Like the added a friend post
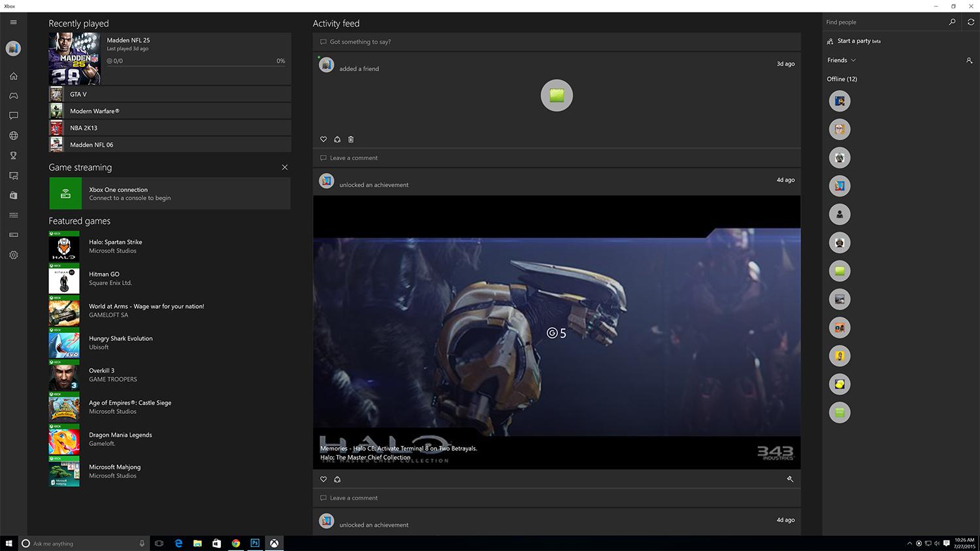 [x=323, y=139]
